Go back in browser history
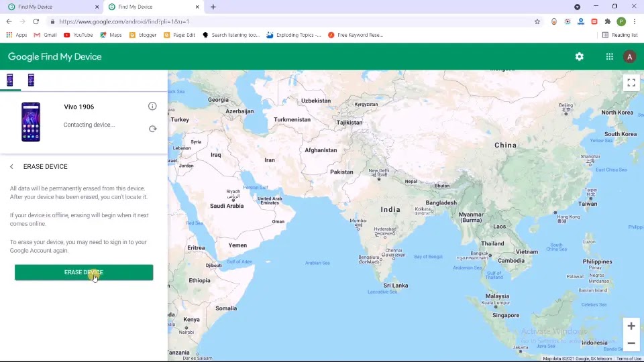The height and width of the screenshot is (362, 644). coord(9,21)
